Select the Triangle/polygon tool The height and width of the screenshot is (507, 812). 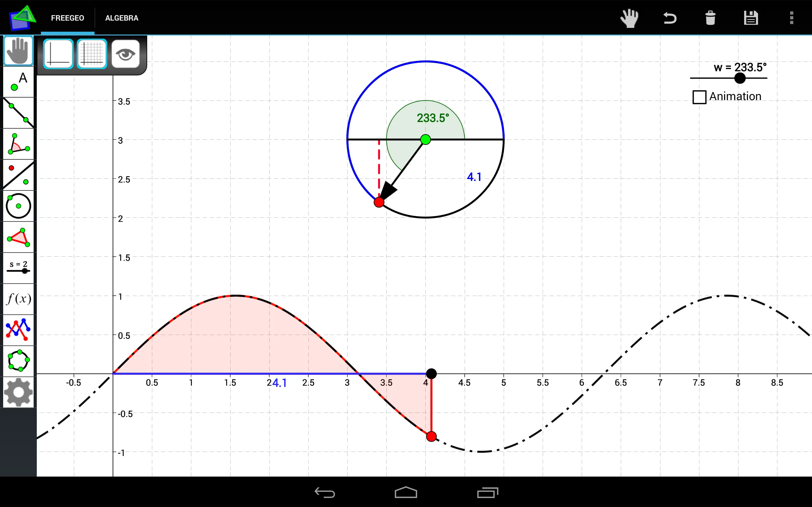pos(17,237)
